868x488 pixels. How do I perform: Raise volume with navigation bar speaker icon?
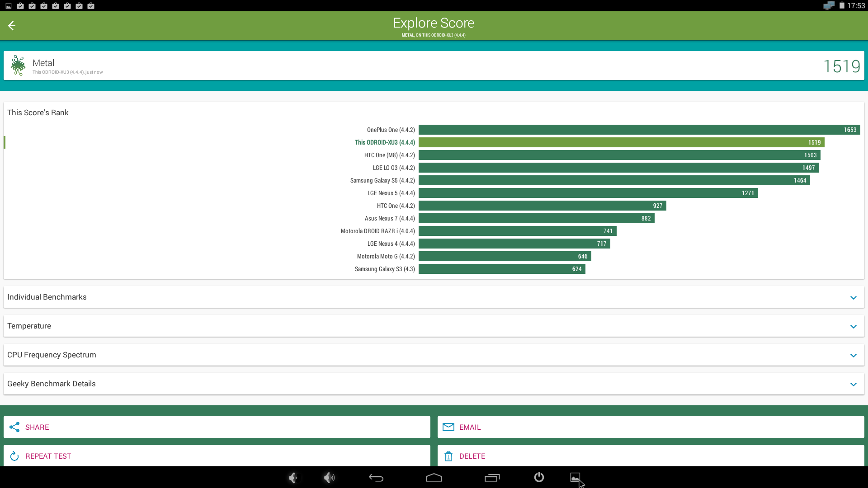pyautogui.click(x=329, y=478)
